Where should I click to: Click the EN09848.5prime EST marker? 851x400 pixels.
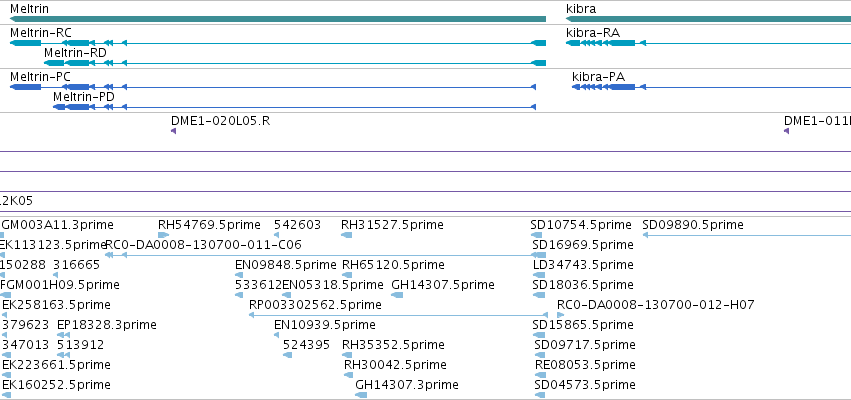(x=239, y=275)
